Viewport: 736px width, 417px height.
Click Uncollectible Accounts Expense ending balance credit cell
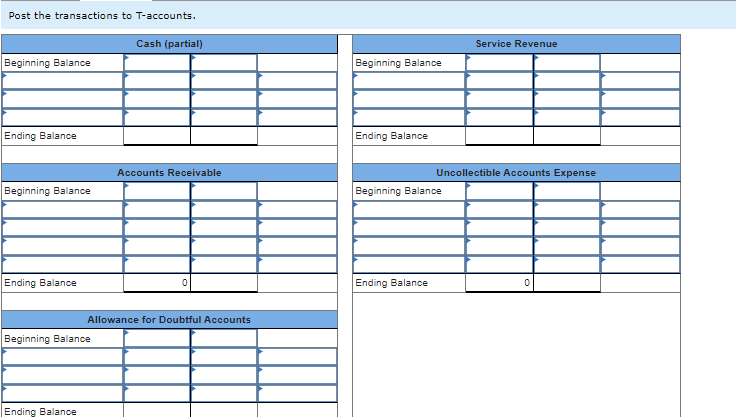click(x=567, y=283)
